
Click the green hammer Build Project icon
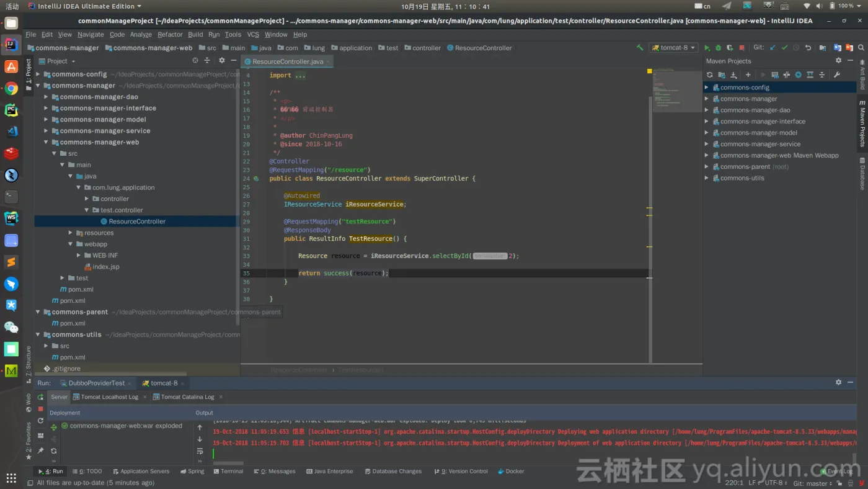point(640,48)
